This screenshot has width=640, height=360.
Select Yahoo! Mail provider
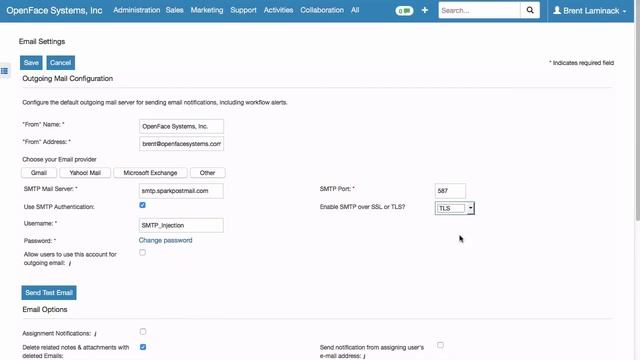coord(85,173)
